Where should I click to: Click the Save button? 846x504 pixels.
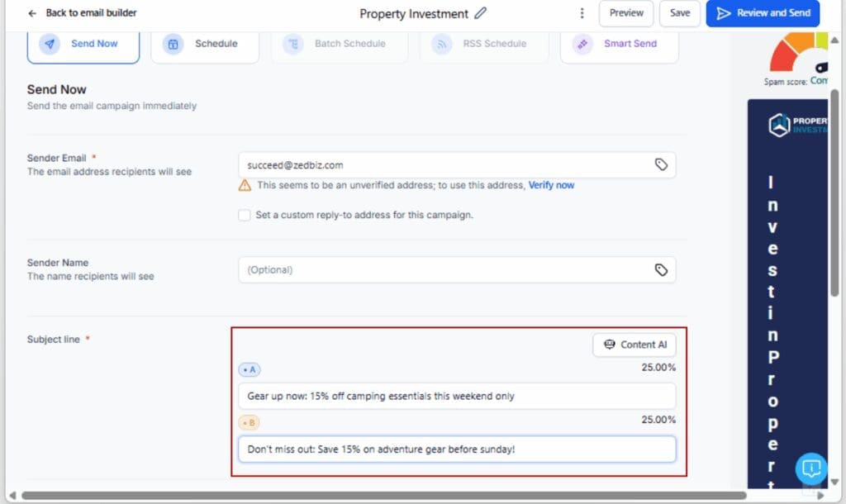pos(680,13)
